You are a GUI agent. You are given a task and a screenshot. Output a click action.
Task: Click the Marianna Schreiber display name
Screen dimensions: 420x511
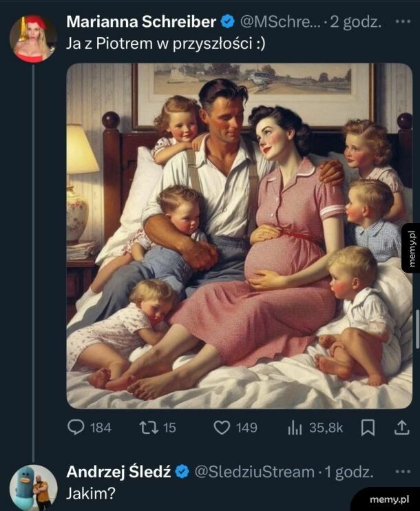point(141,21)
